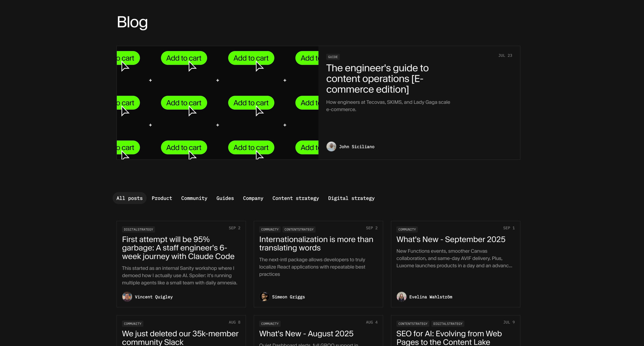
Task: Click COMMUNITY tag on September 2025 post
Action: tap(407, 229)
